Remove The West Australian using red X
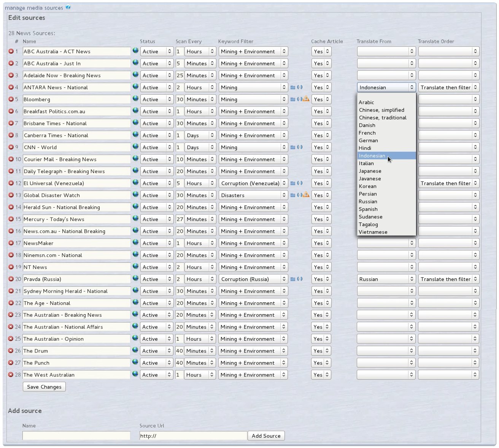Screen dimensions: 499x448 (11, 375)
